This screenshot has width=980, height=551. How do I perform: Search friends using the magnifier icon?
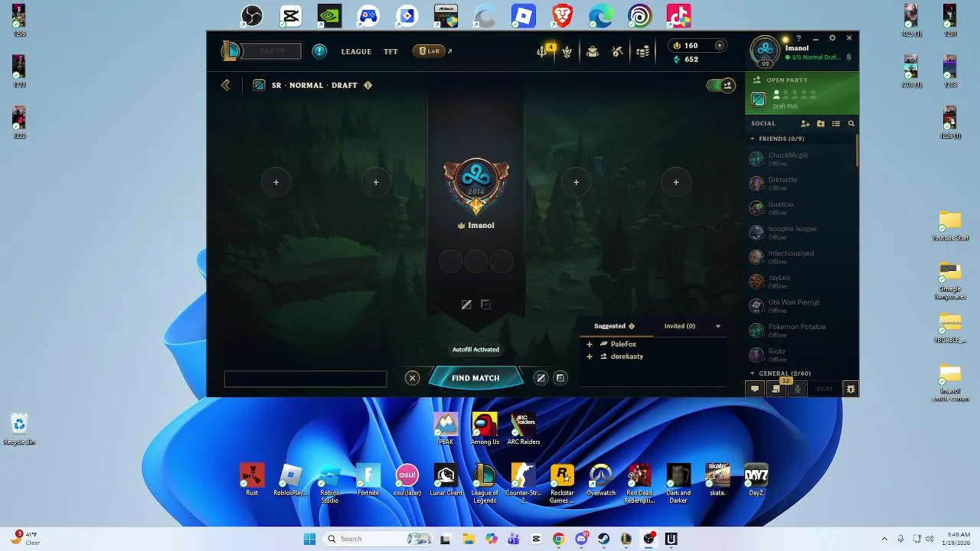tap(851, 123)
